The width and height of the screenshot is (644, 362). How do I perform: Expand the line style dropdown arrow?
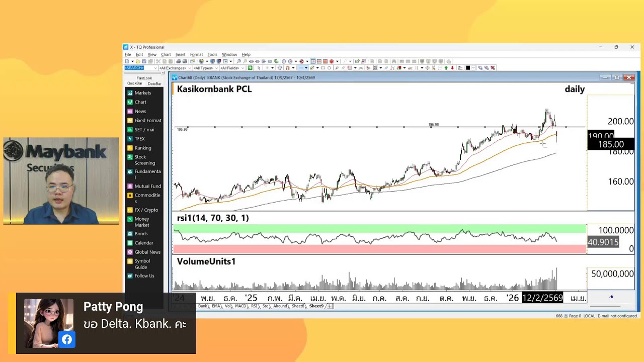pos(306,68)
